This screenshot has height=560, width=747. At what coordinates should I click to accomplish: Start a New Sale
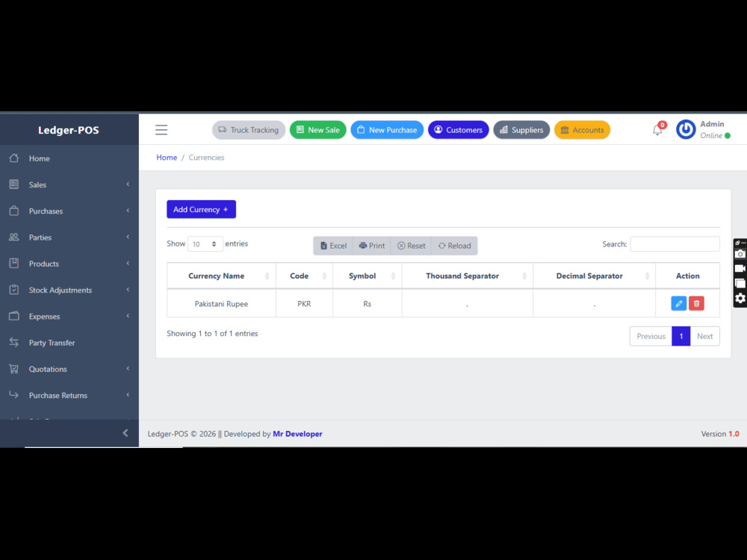(x=317, y=130)
